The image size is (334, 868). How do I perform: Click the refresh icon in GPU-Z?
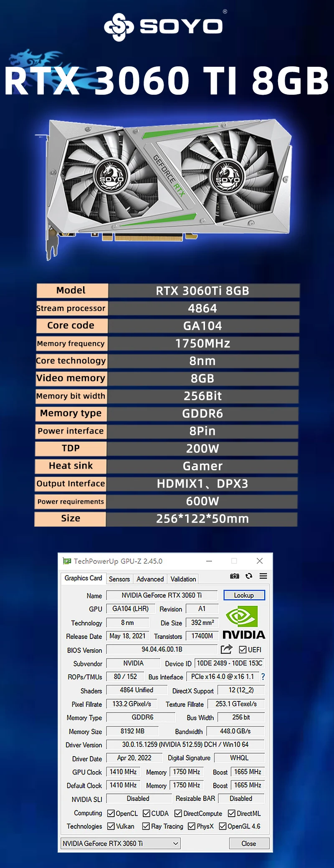249,576
